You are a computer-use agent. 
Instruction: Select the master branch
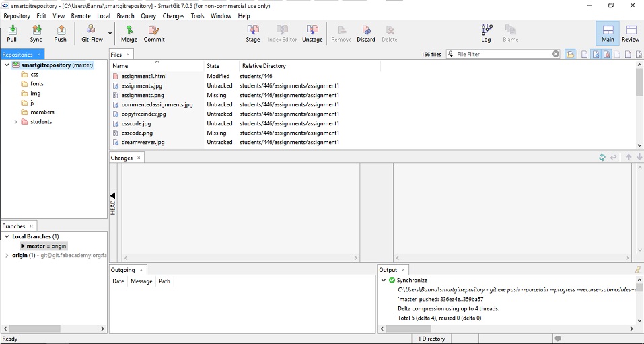pyautogui.click(x=44, y=246)
